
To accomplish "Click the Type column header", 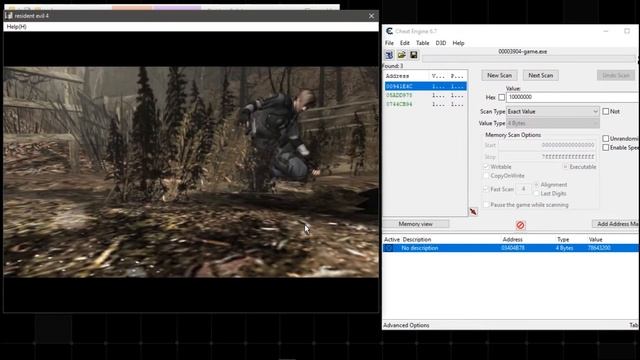I will pos(563,239).
